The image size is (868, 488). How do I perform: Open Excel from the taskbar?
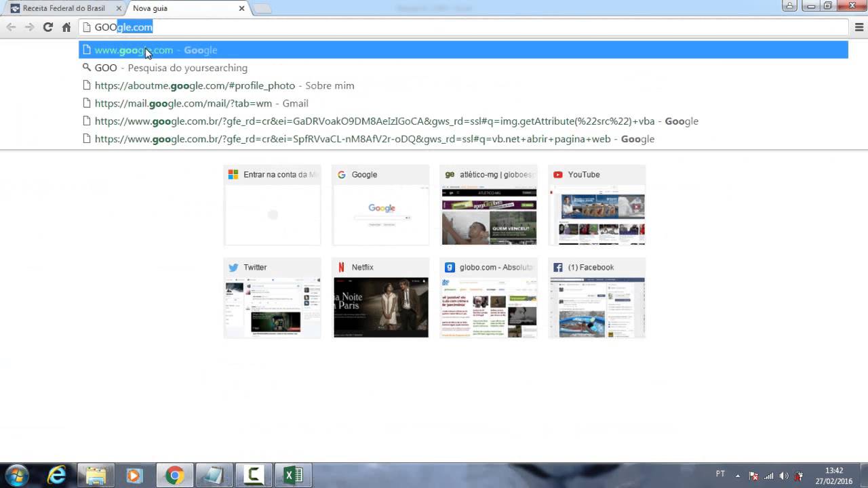[x=293, y=476]
